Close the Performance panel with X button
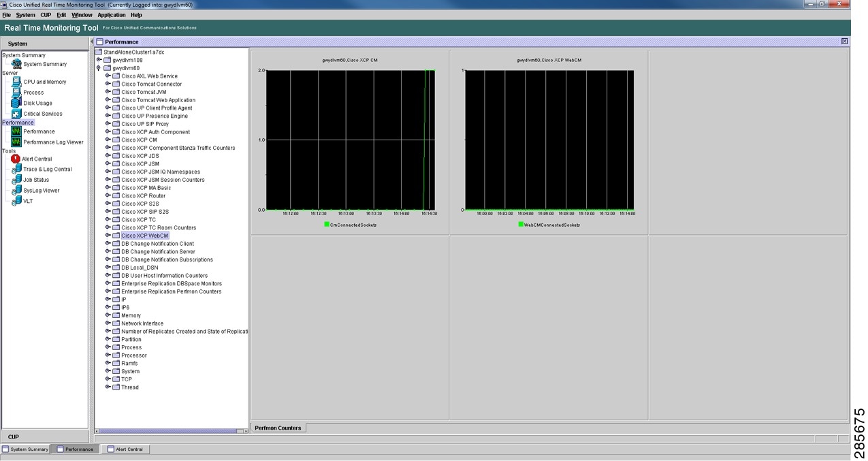The image size is (868, 461). [x=845, y=42]
